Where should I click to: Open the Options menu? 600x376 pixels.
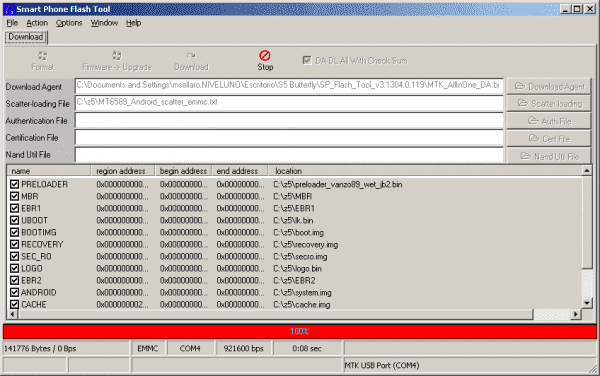(x=69, y=23)
